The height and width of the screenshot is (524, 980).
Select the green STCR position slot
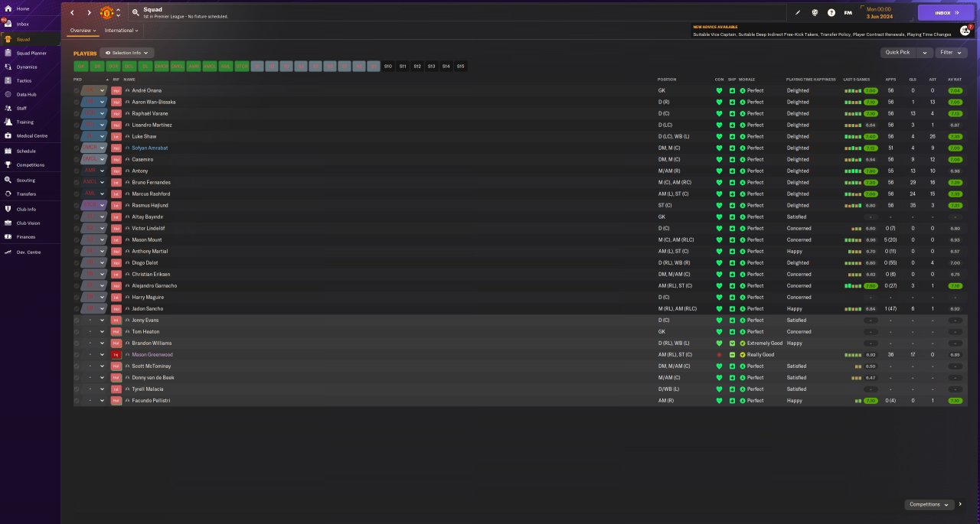(241, 67)
